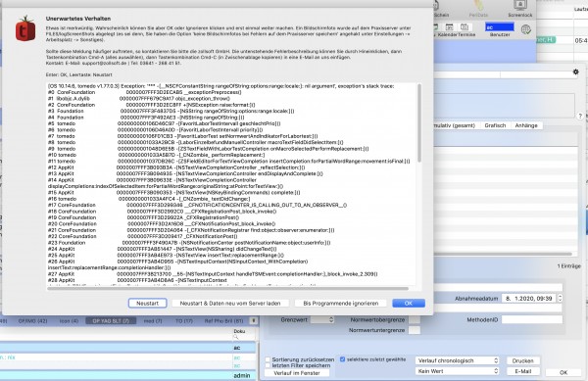The height and width of the screenshot is (381, 588).
Task: Click the Normwertobergrenze field
Action: (x=415, y=319)
